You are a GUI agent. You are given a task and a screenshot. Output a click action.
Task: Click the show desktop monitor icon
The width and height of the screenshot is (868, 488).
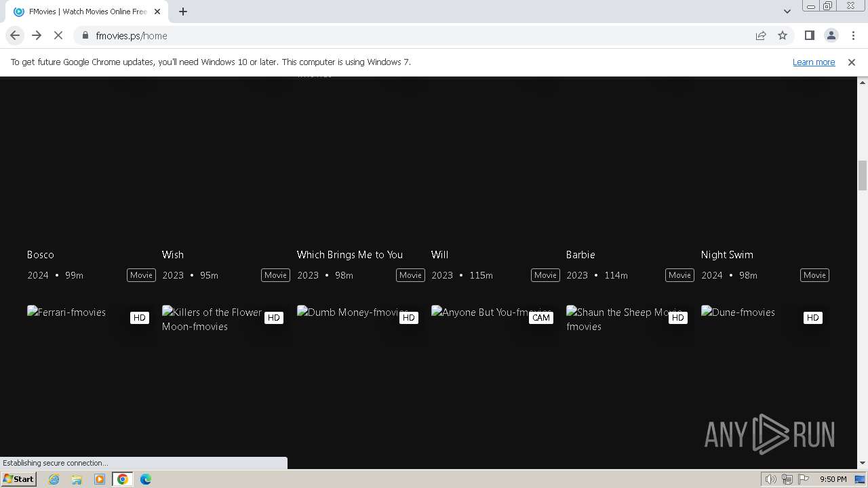(860, 479)
